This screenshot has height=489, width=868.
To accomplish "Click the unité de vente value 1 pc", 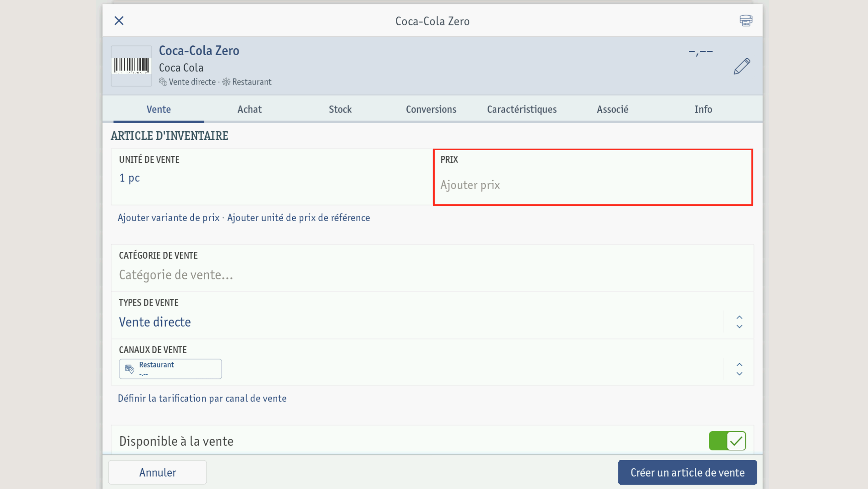I will tap(129, 178).
